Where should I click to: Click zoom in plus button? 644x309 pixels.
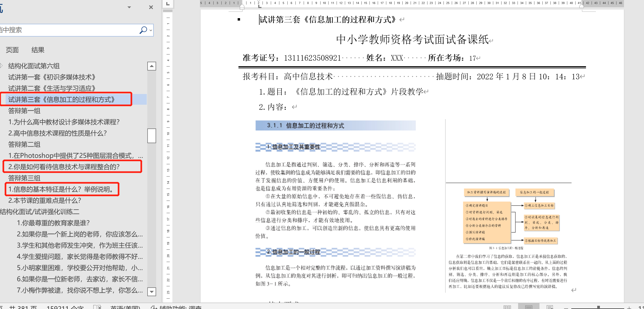629,307
